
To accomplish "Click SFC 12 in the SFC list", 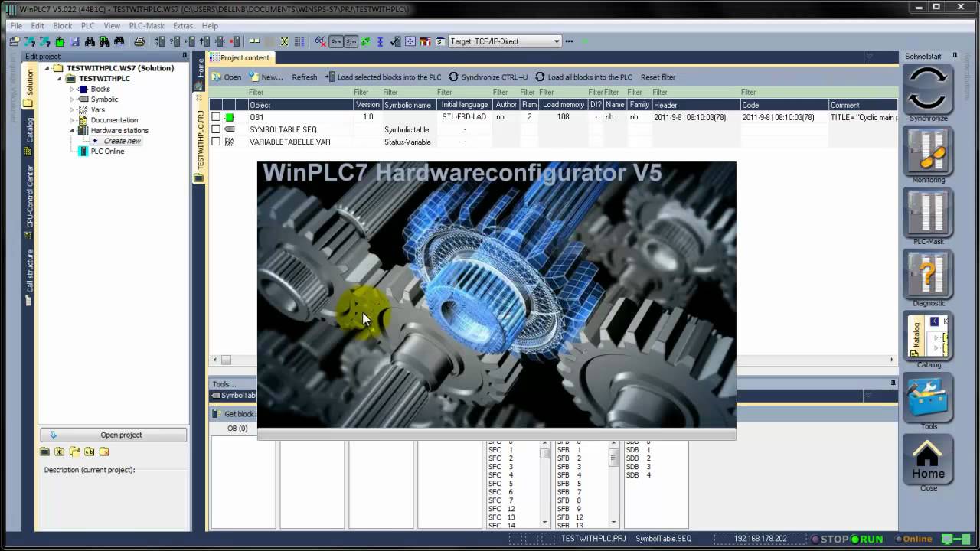I will (501, 509).
